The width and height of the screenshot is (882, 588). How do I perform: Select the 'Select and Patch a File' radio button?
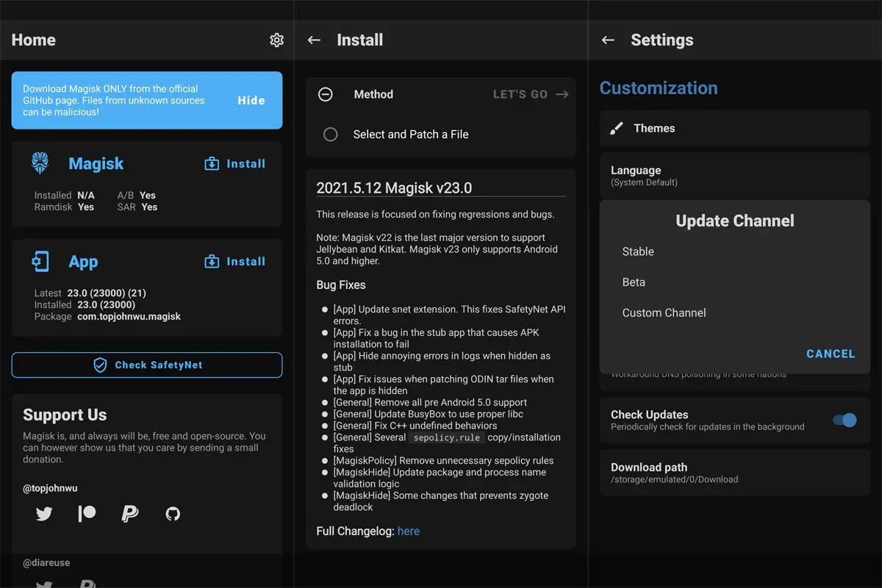pos(331,135)
